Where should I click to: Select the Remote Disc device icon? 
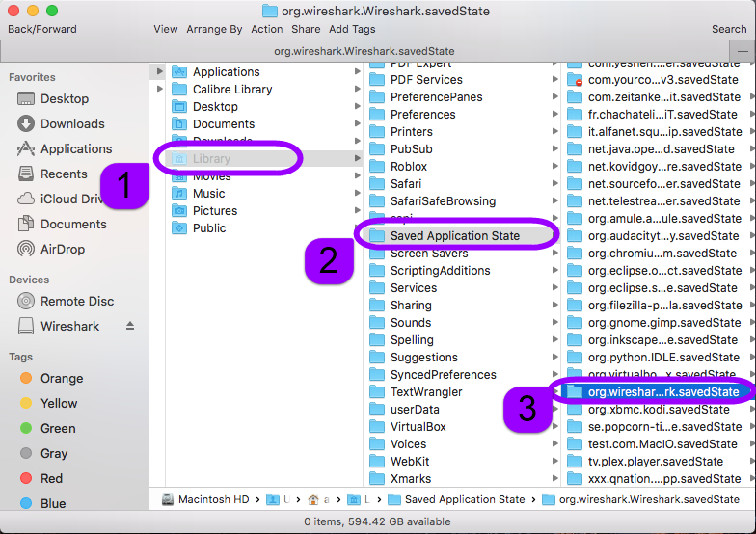[x=26, y=301]
